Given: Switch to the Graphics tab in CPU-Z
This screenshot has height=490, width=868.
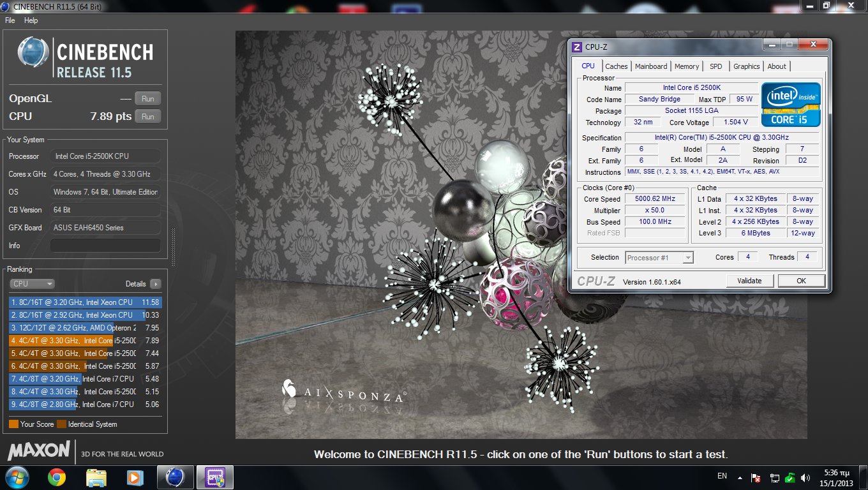Looking at the screenshot, I should coord(746,66).
